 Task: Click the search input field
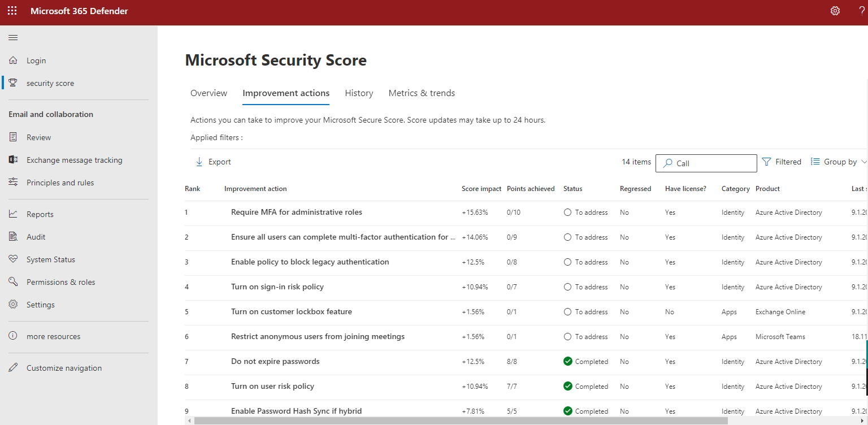click(706, 163)
